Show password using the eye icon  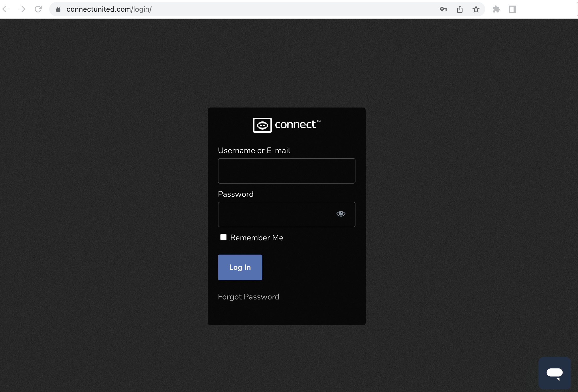click(341, 214)
